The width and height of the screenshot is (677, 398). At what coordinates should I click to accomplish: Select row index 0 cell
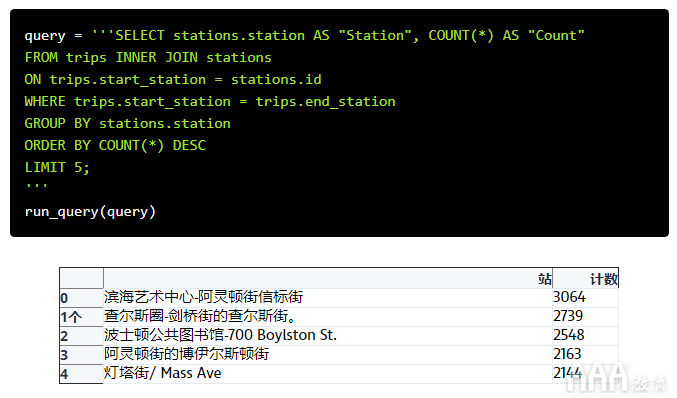click(x=81, y=298)
